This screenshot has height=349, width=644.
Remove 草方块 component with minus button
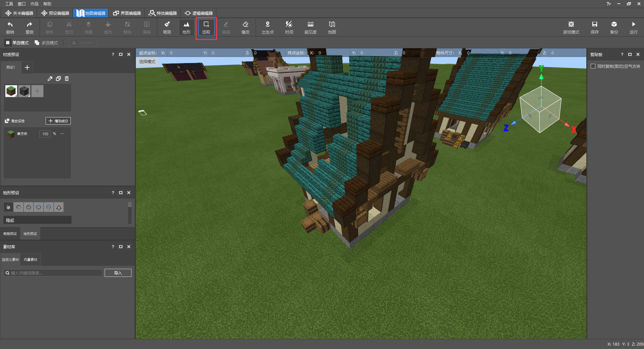point(62,134)
